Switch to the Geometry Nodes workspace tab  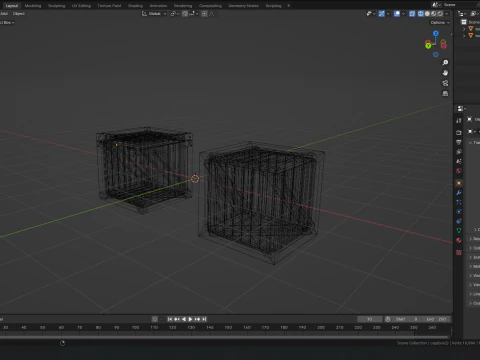[x=243, y=6]
